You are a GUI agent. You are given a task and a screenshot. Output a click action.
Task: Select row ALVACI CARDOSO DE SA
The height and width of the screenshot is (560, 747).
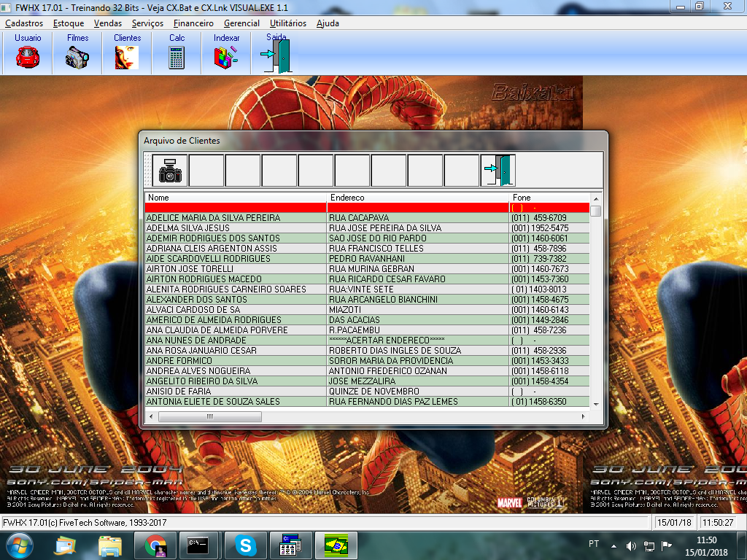click(367, 310)
